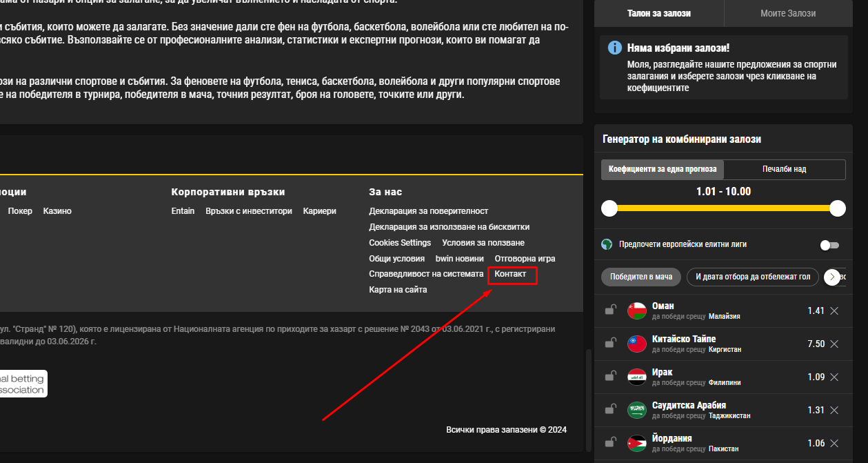868x463 pixels.
Task: Show more market chips with arrow
Action: [832, 277]
